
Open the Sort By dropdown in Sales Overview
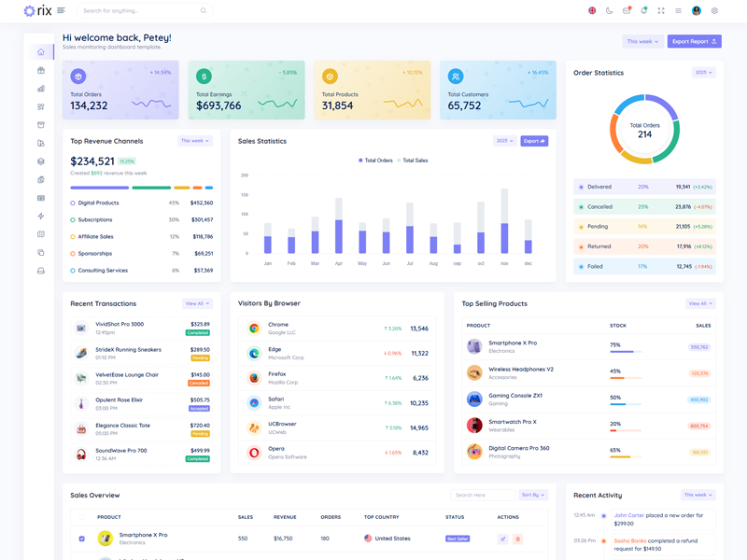(x=533, y=496)
